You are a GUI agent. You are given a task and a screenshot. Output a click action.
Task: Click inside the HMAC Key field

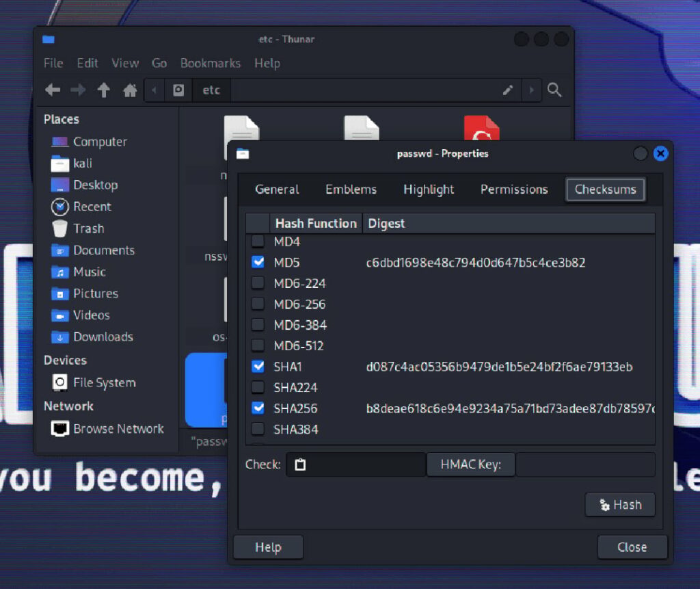tap(586, 464)
